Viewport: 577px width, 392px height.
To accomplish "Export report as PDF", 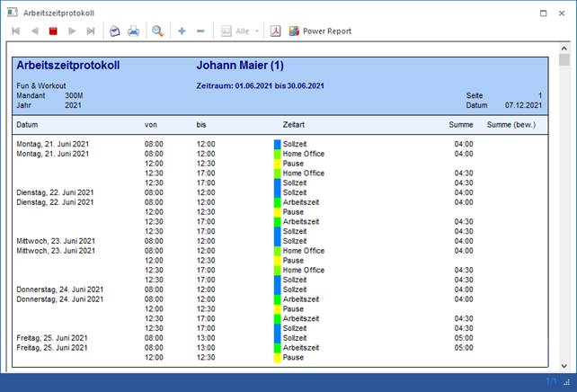I will tap(275, 31).
